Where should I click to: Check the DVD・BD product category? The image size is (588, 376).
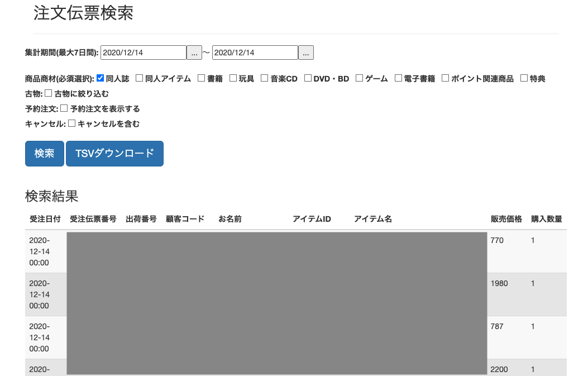(307, 78)
